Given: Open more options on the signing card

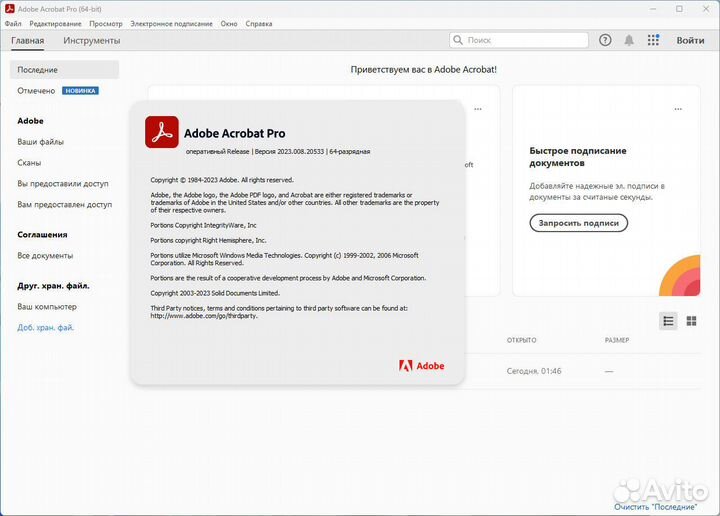Looking at the screenshot, I should [x=678, y=109].
